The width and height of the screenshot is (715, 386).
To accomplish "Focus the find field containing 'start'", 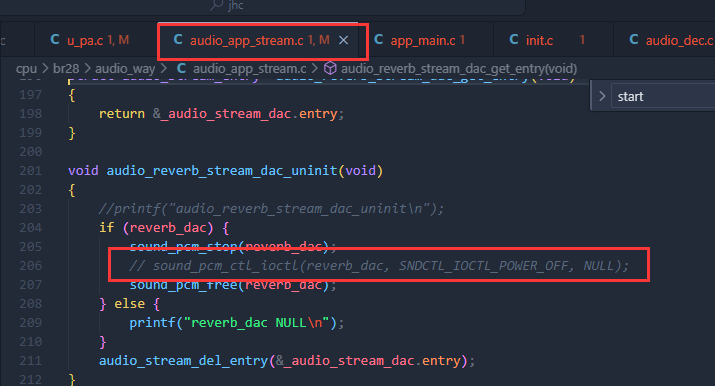I will [x=663, y=96].
